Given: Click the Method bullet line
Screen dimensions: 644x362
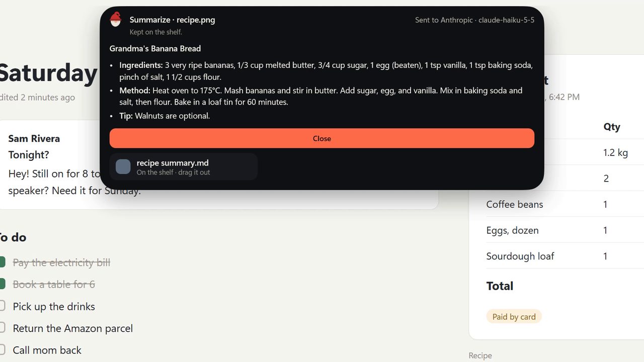Looking at the screenshot, I should click(321, 96).
